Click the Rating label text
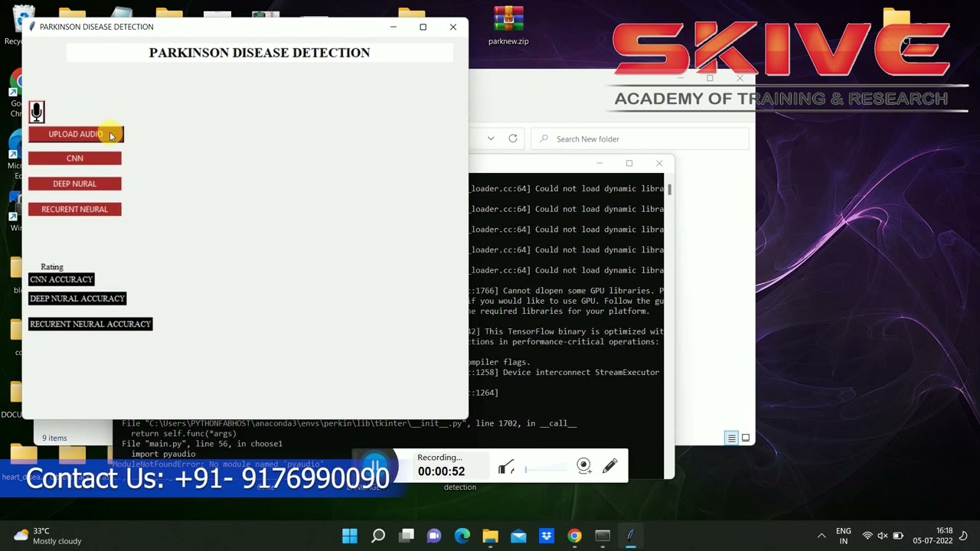 52,267
